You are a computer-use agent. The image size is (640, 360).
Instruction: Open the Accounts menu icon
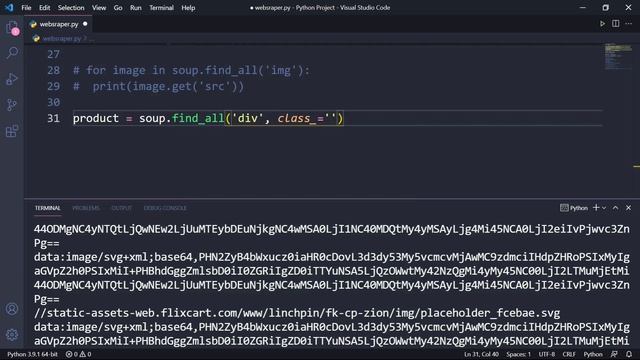pos(12,309)
